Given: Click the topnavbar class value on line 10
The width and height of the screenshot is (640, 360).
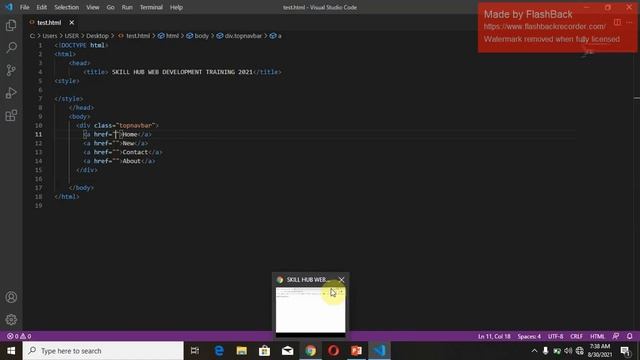Looking at the screenshot, I should point(136,125).
